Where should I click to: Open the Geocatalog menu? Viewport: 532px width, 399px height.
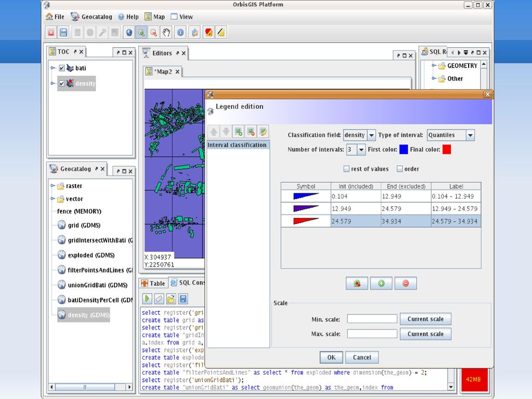91,17
